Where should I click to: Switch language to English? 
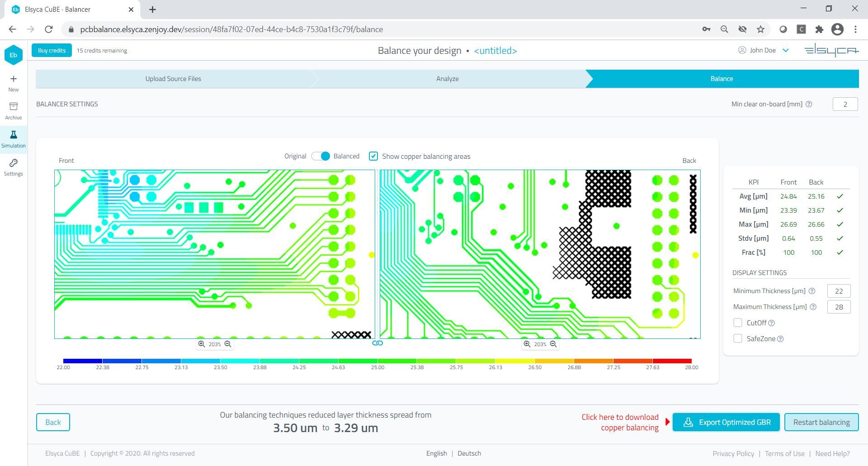[436, 453]
